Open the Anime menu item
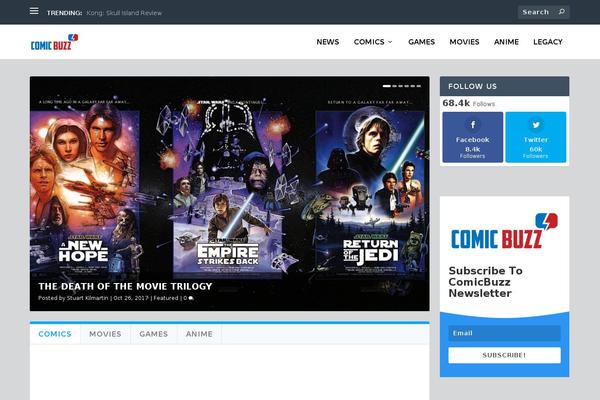This screenshot has height=400, width=600. (x=506, y=42)
